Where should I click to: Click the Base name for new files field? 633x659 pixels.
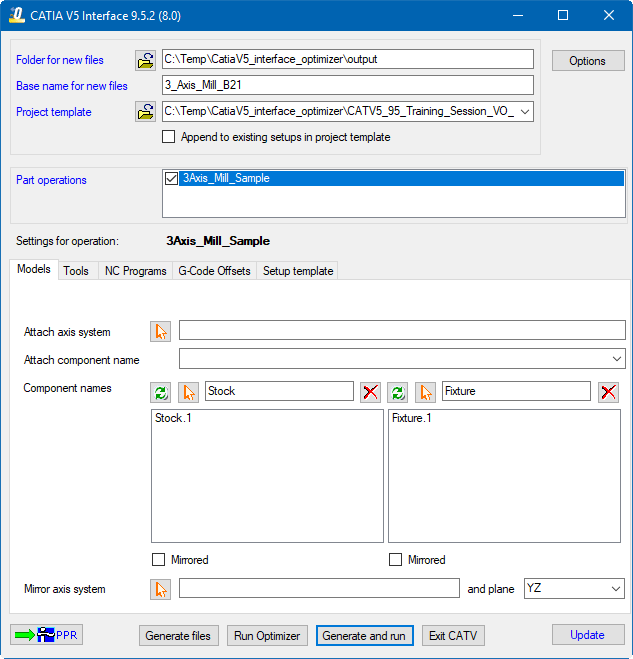coord(348,85)
